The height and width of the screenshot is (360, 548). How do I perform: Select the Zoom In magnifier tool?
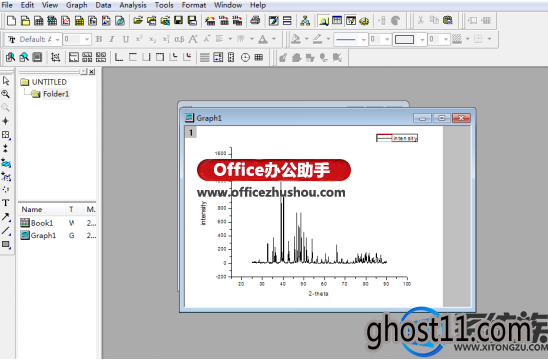click(6, 94)
